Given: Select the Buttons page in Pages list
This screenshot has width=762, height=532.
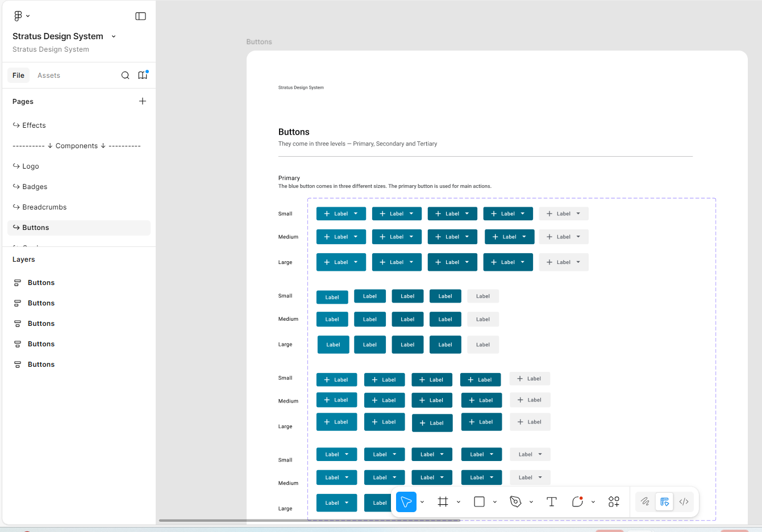Looking at the screenshot, I should (x=79, y=228).
